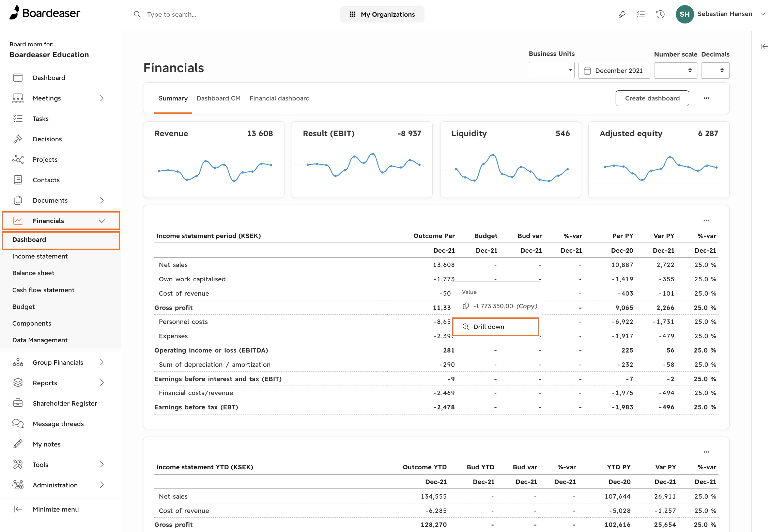Screen dimensions: 772x532
Task: Open the history clock icon
Action: [660, 14]
